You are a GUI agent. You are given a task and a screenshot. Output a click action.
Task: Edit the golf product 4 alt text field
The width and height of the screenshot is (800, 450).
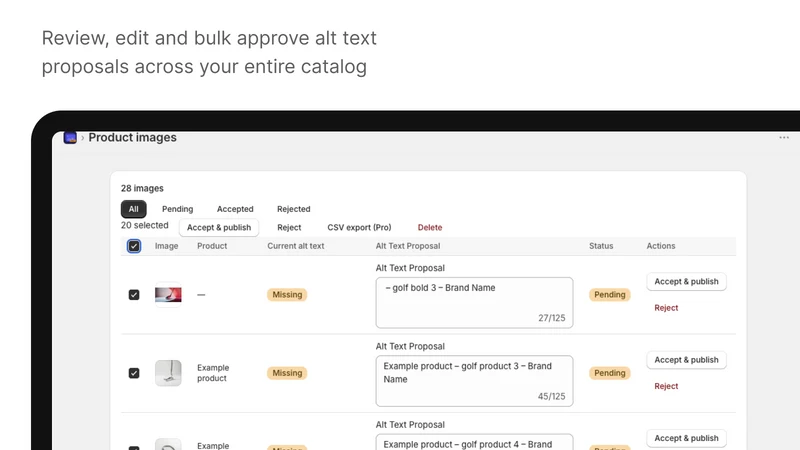tap(474, 442)
